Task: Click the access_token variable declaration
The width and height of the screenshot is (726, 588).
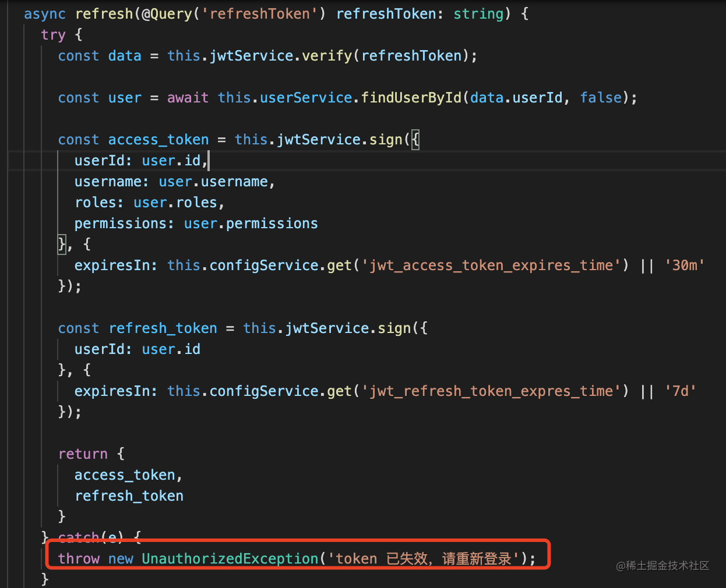Action: [x=158, y=140]
